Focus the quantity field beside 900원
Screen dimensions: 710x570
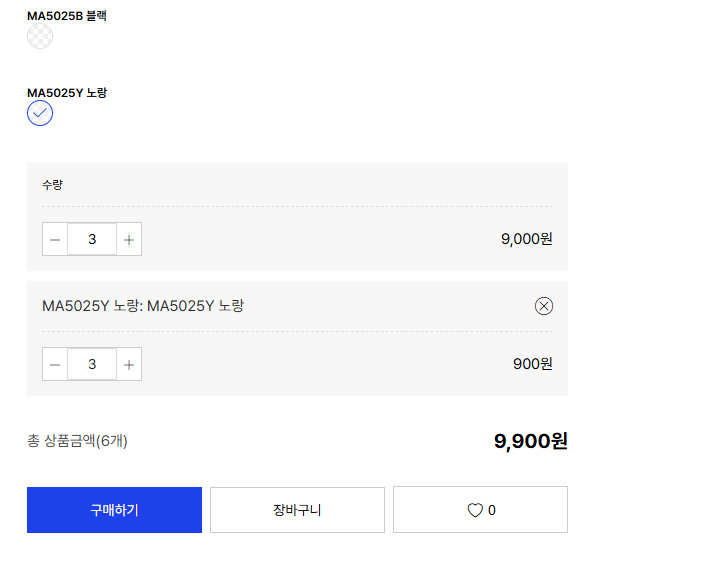[92, 364]
